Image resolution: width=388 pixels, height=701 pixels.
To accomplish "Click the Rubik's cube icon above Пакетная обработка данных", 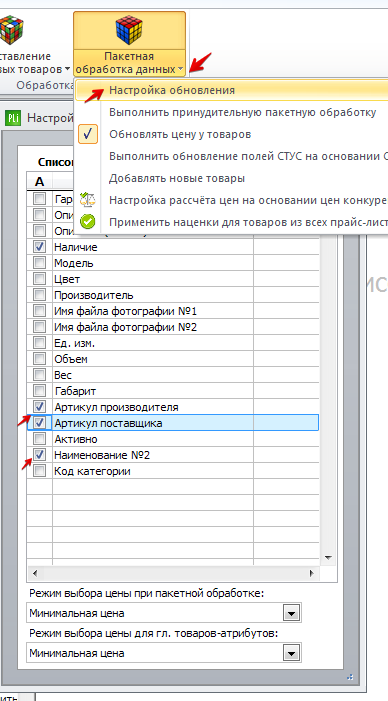I will pyautogui.click(x=129, y=30).
